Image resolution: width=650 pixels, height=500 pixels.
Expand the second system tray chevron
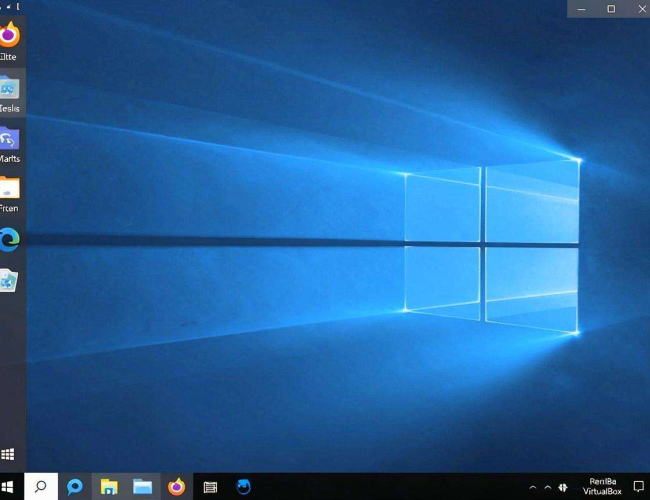(548, 488)
